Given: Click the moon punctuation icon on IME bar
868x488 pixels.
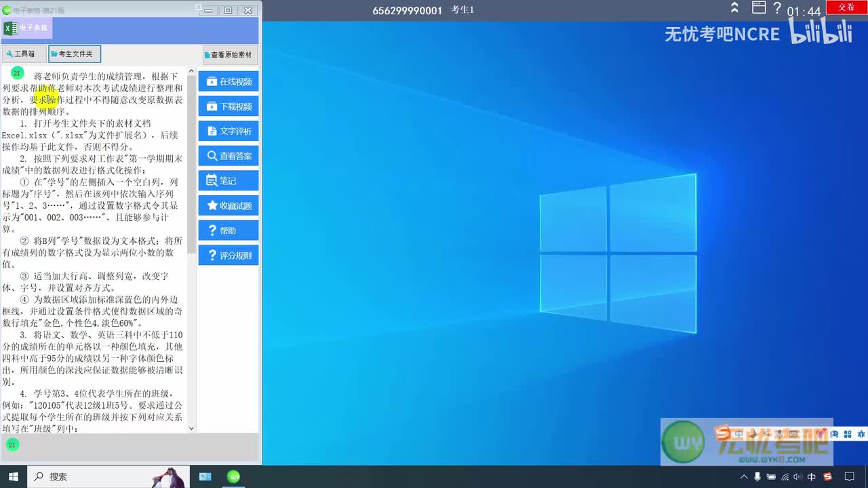Looking at the screenshot, I should [753, 434].
